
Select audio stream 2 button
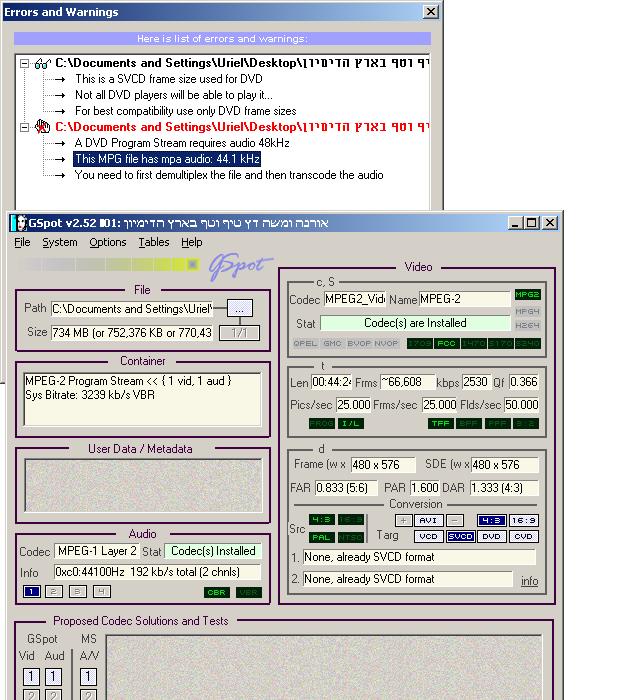tap(54, 592)
